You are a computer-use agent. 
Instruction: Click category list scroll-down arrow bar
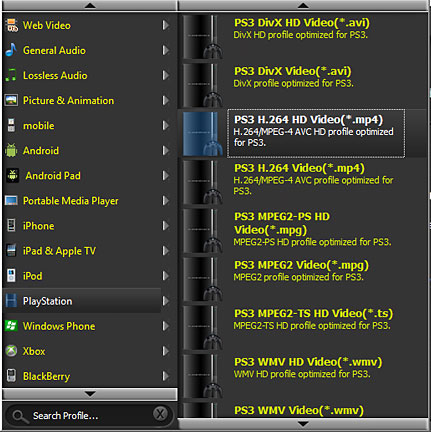click(90, 394)
